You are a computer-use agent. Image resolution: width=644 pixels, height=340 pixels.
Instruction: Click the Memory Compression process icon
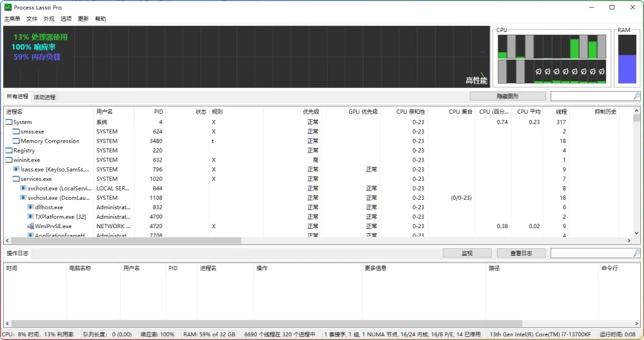pos(16,141)
